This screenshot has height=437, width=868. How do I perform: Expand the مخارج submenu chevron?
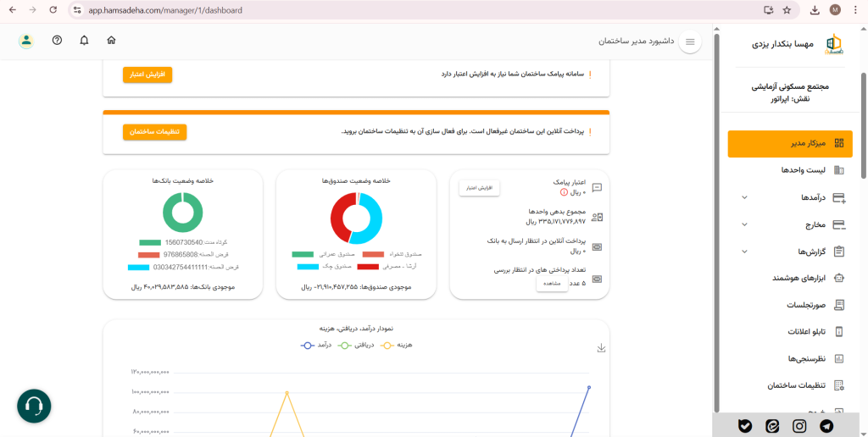[x=744, y=224]
